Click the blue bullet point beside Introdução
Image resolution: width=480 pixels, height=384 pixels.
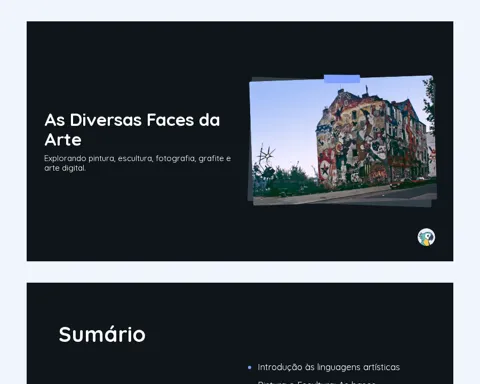click(x=250, y=368)
